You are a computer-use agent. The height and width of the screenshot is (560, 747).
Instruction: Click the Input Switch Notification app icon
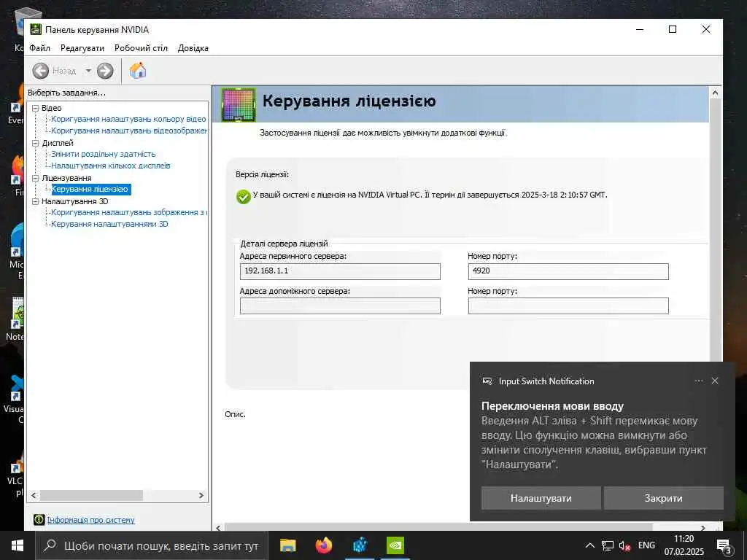pyautogui.click(x=487, y=381)
